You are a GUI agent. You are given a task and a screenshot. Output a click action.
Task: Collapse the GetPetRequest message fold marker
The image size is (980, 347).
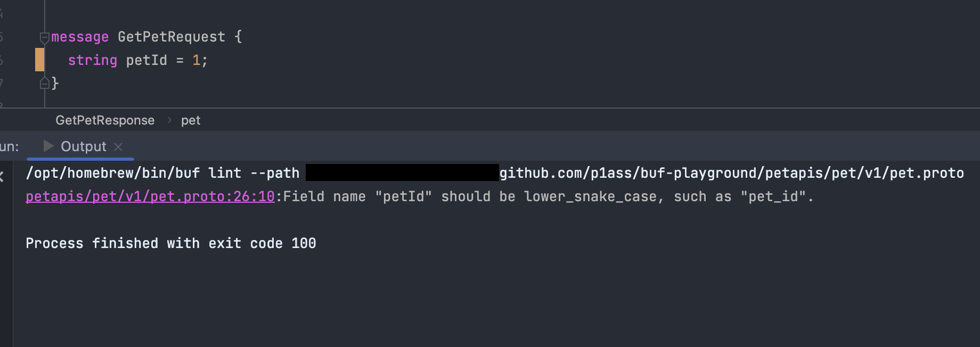click(44, 37)
